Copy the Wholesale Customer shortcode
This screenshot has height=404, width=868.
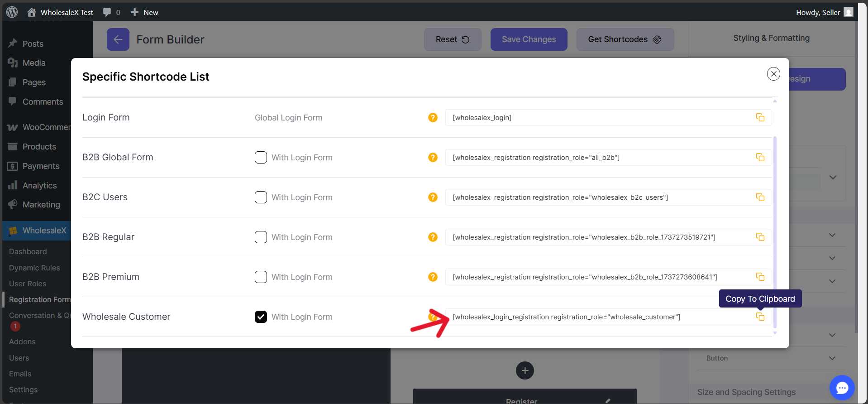point(760,317)
